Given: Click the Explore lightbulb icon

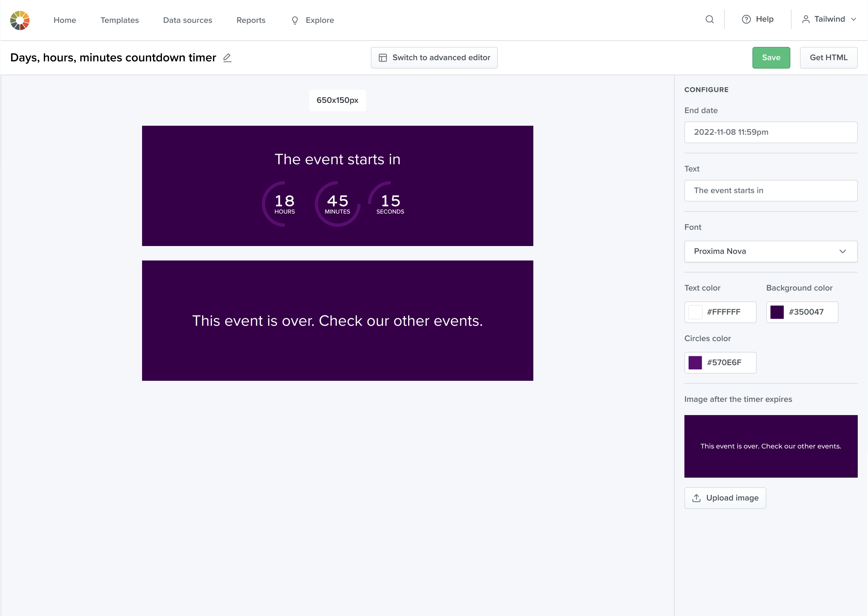Looking at the screenshot, I should pyautogui.click(x=295, y=20).
